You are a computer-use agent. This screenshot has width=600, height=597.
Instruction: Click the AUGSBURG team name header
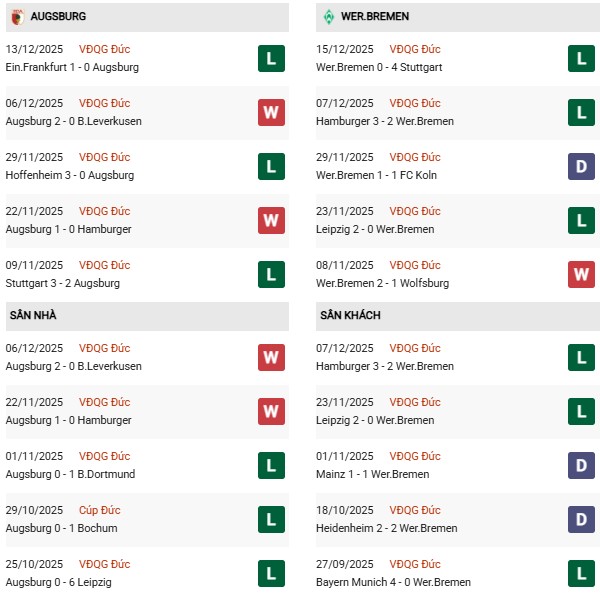point(58,17)
